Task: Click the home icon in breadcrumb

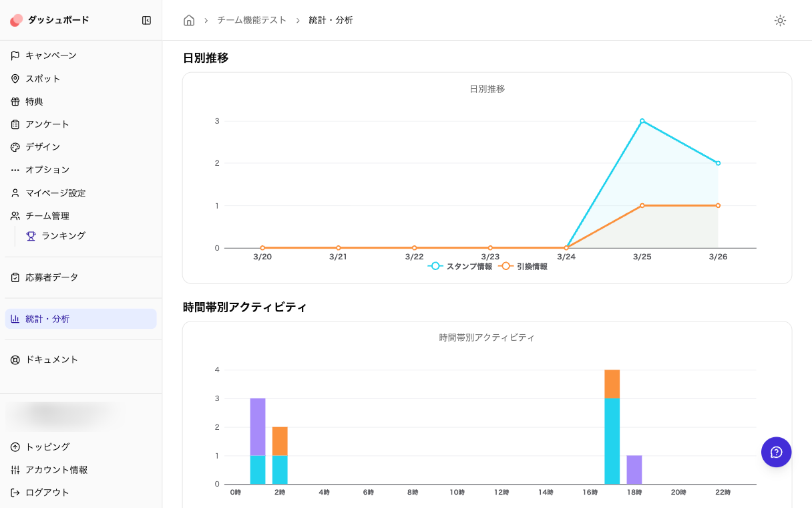Action: [189, 20]
